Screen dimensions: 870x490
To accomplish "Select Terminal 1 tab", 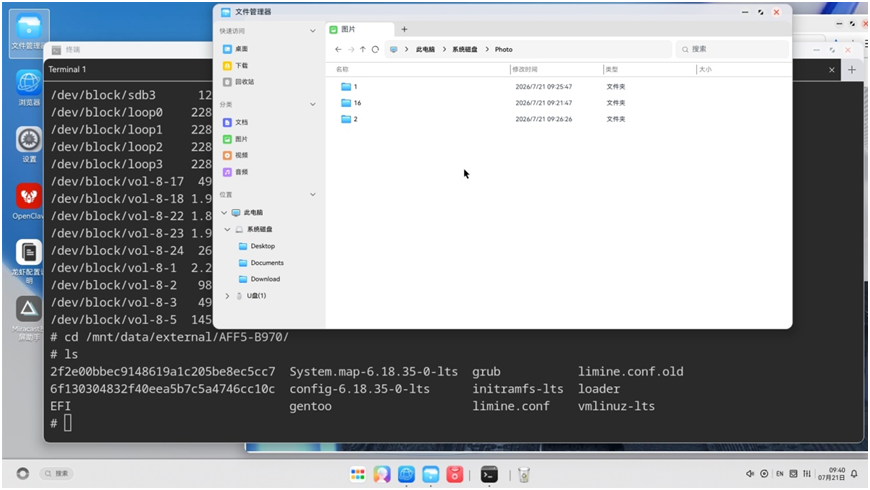I will coord(67,69).
